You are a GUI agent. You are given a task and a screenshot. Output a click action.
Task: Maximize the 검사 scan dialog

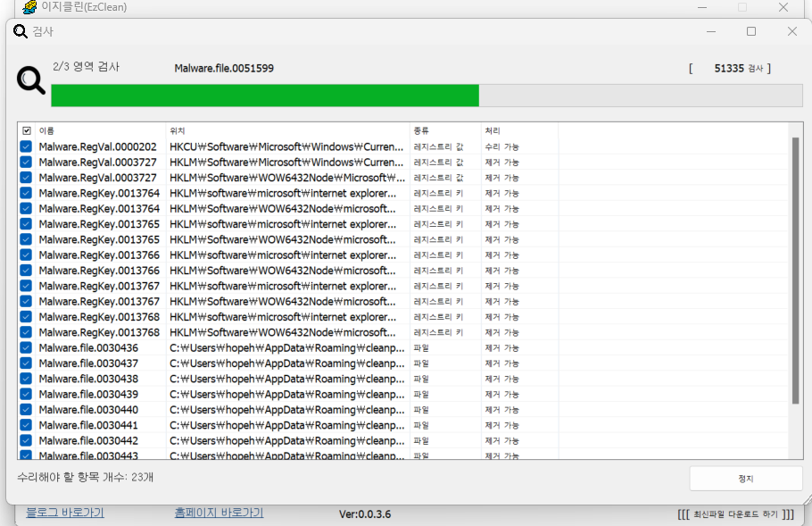pyautogui.click(x=751, y=31)
